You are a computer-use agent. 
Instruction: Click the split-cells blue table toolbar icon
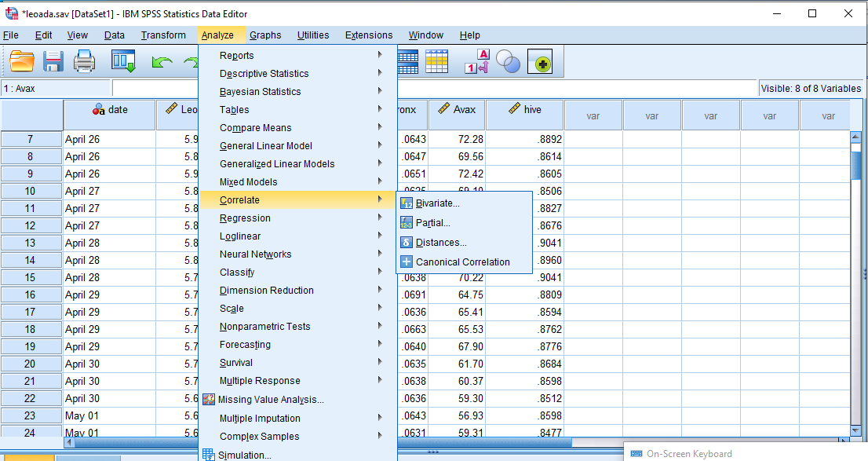[x=408, y=61]
